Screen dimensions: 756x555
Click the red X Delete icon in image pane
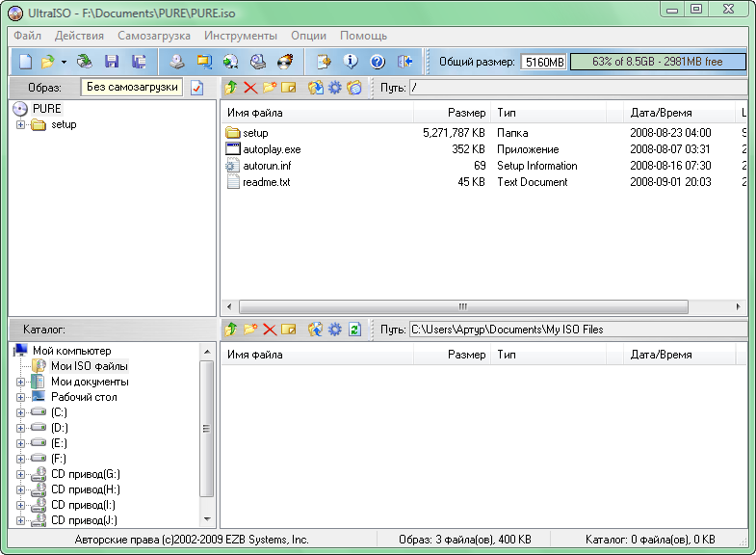tap(250, 88)
